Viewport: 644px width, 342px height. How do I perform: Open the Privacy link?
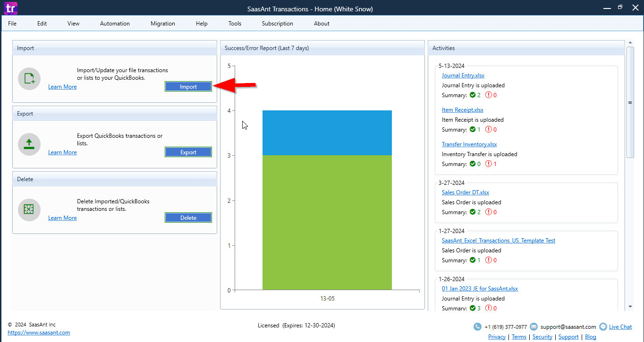497,337
